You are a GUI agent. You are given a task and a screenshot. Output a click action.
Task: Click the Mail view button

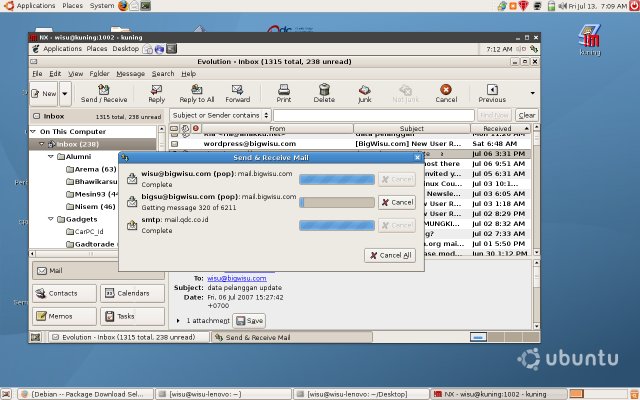pos(76,271)
